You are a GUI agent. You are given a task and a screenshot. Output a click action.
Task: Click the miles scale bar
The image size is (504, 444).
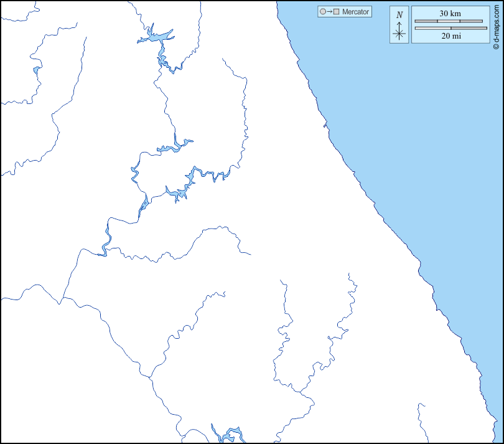point(450,28)
